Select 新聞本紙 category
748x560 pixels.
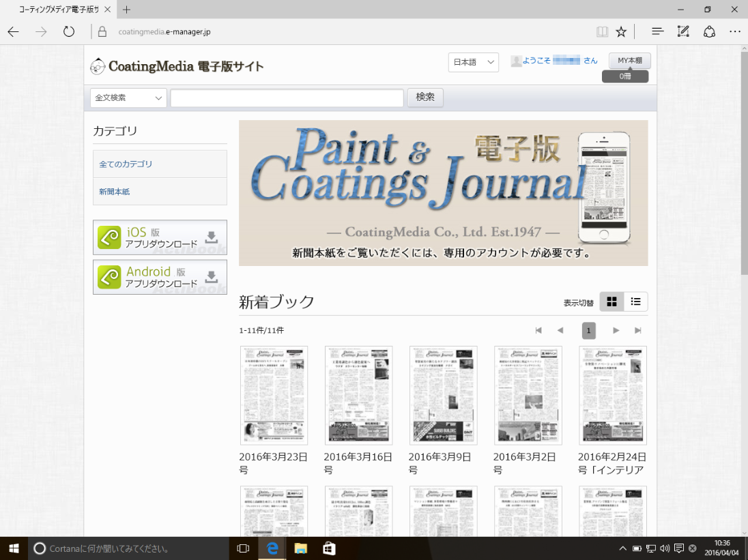click(160, 192)
